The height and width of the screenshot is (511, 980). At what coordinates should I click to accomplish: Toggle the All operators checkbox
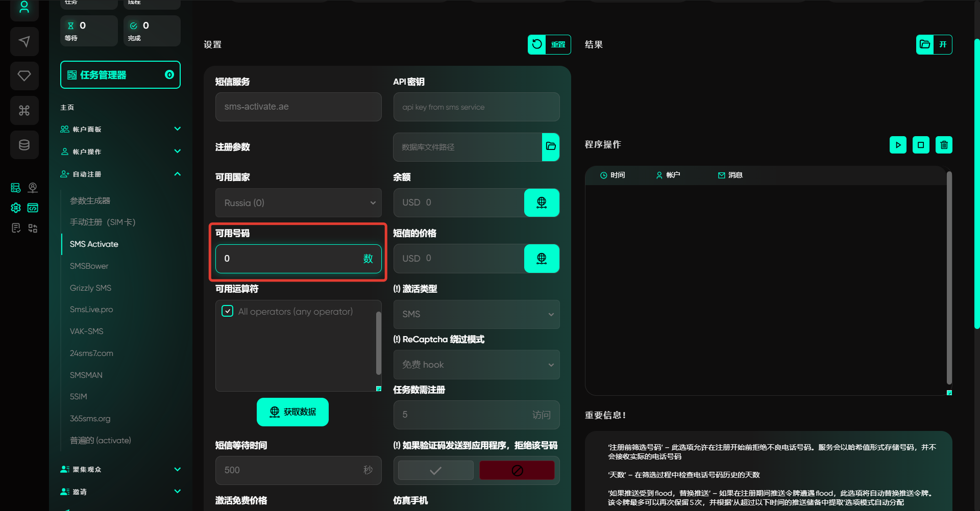(228, 311)
